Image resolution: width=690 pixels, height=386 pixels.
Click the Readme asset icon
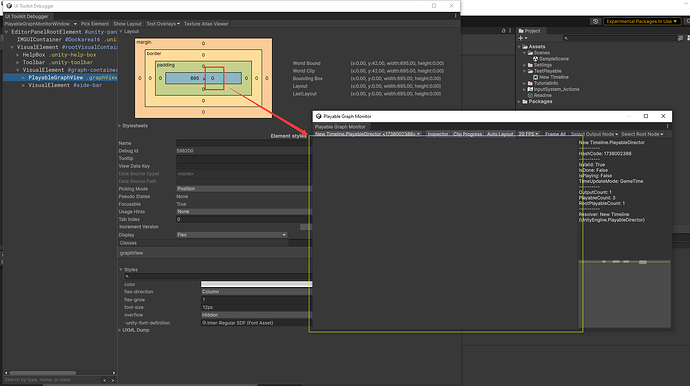530,95
